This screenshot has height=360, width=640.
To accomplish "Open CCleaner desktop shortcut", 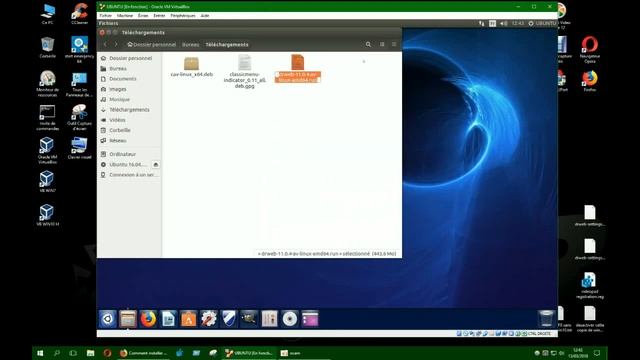I will click(80, 14).
